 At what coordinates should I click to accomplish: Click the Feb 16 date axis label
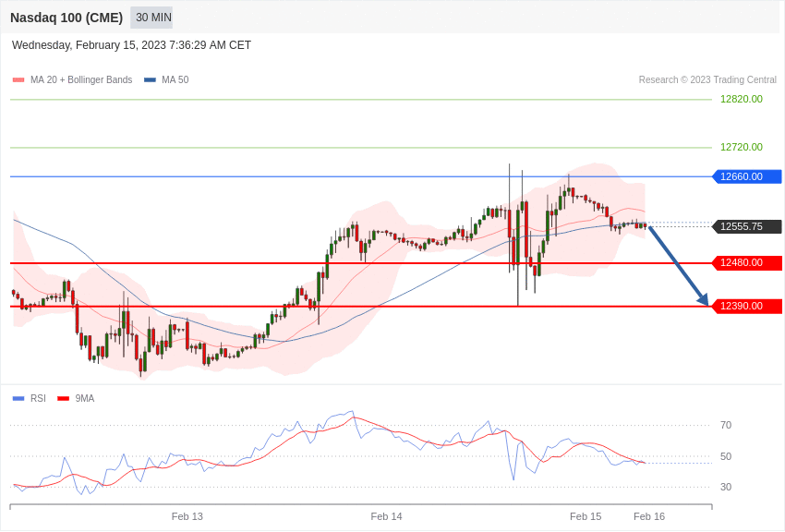649,516
